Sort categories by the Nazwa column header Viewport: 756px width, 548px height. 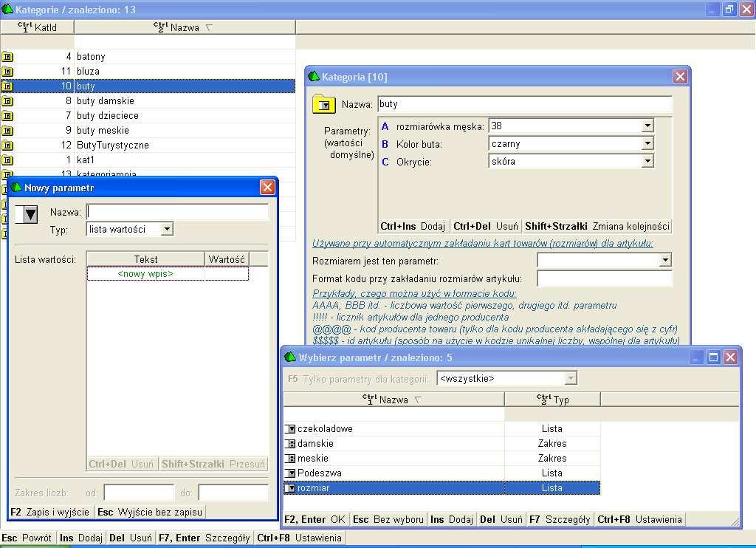pyautogui.click(x=185, y=27)
